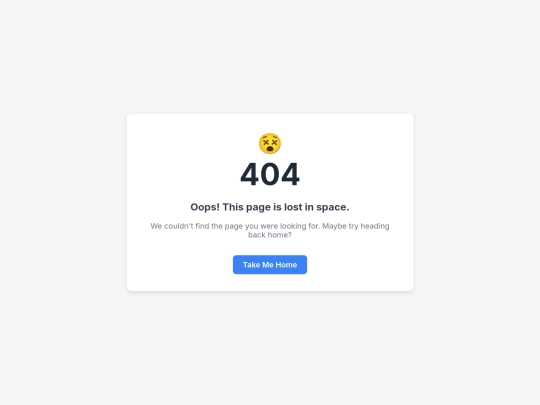540x405 pixels.
Task: Click the dizzy face emoji icon
Action: 270,143
